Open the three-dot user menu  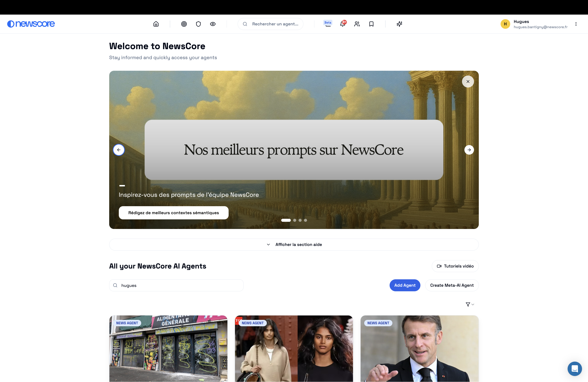point(576,24)
